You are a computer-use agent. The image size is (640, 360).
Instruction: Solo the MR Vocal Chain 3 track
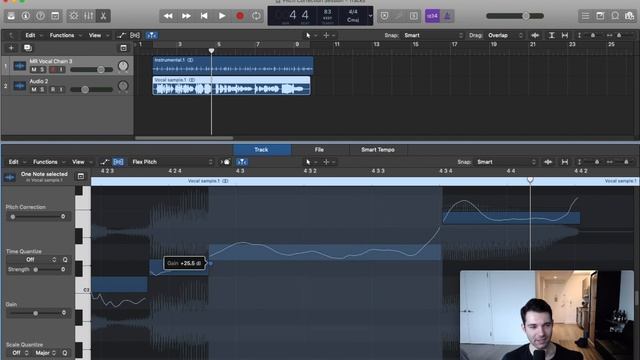tap(42, 69)
